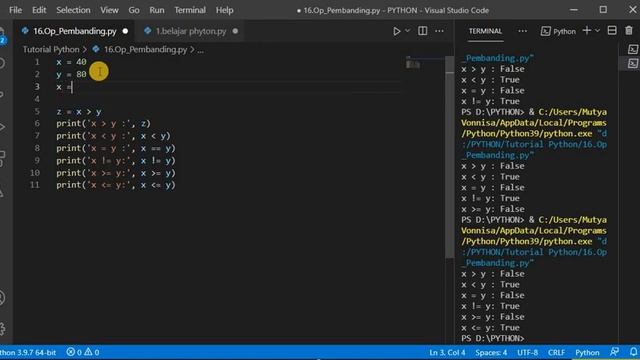This screenshot has height=360, width=640.
Task: Click line number 5 in the gutter
Action: click(37, 111)
